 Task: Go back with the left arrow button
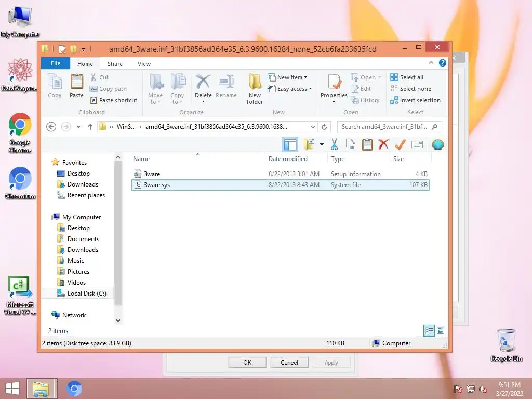pyautogui.click(x=51, y=127)
